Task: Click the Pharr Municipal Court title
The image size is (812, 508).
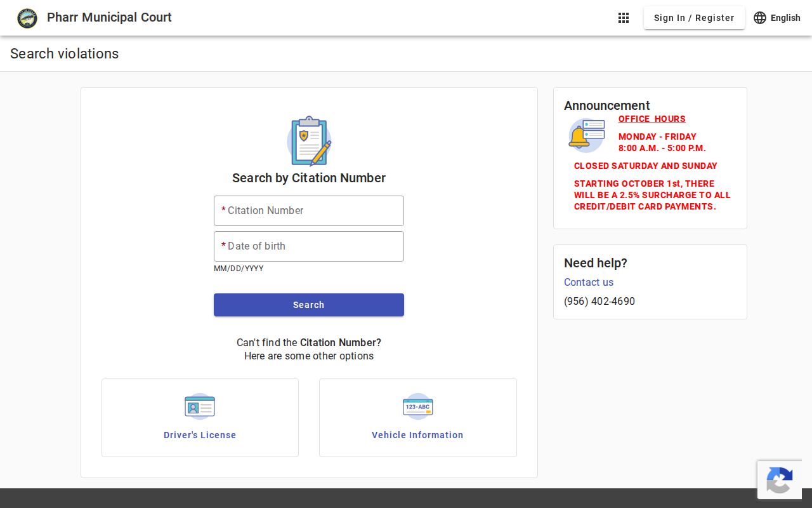Action: coord(109,17)
